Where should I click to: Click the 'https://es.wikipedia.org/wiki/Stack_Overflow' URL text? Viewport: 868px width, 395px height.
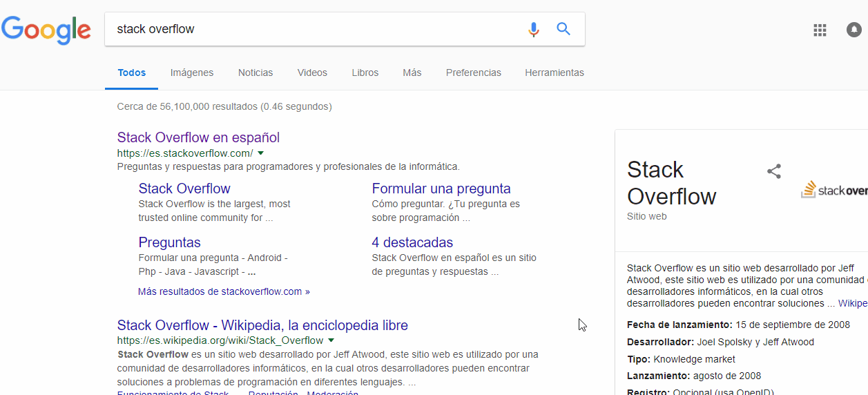220,340
